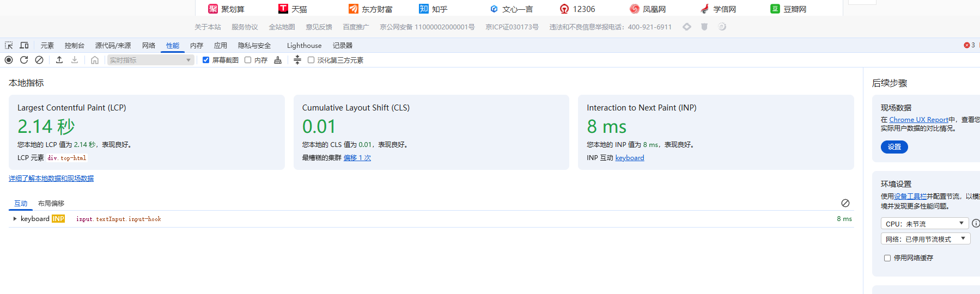Switch to the 元素 tab
980x294 pixels.
pos(47,45)
